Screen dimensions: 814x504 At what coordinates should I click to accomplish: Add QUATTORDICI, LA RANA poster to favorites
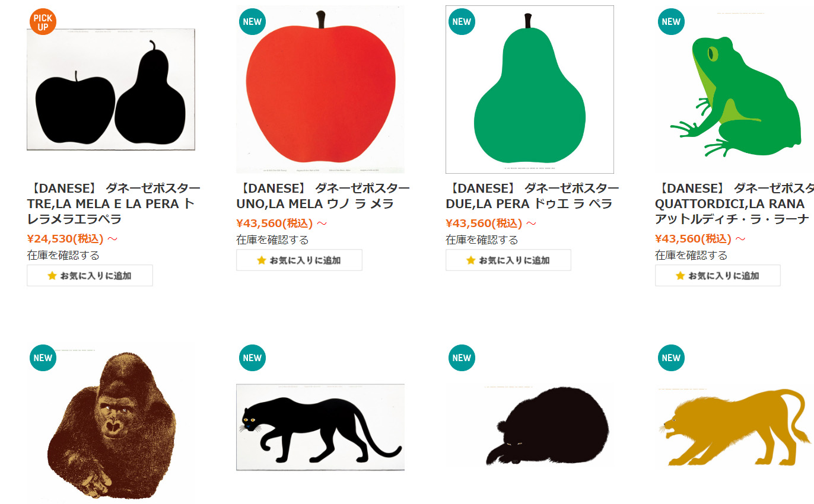(718, 276)
